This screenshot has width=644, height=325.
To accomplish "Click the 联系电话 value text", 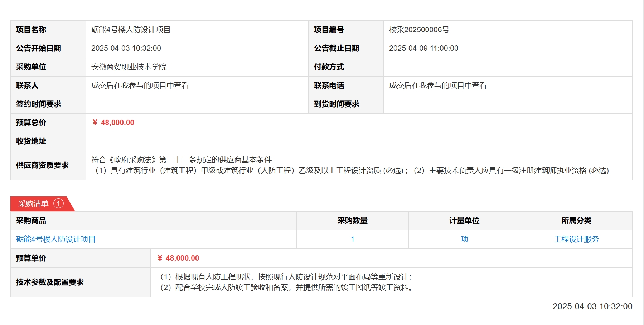I will coord(438,85).
